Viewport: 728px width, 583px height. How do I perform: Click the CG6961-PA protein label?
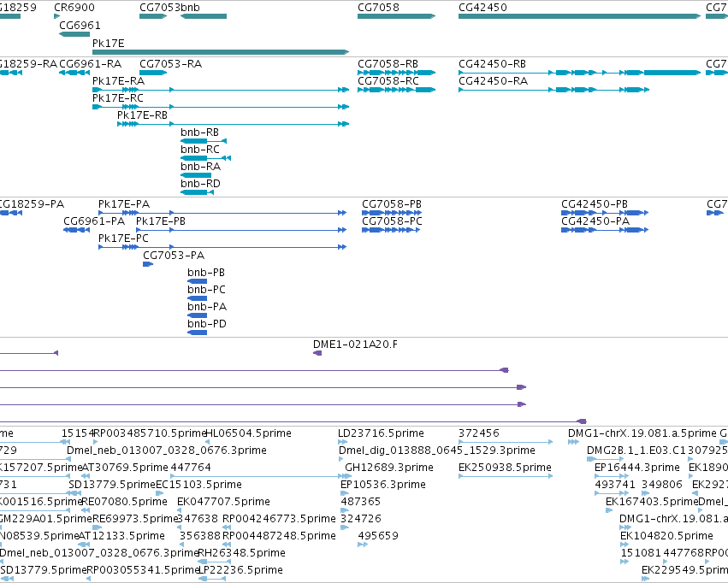pos(94,221)
